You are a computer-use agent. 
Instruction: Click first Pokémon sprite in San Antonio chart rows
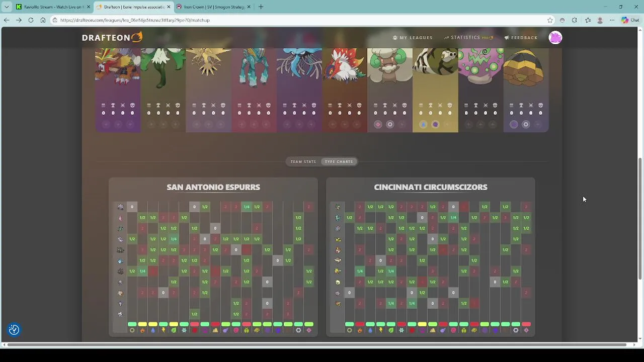pos(120,207)
